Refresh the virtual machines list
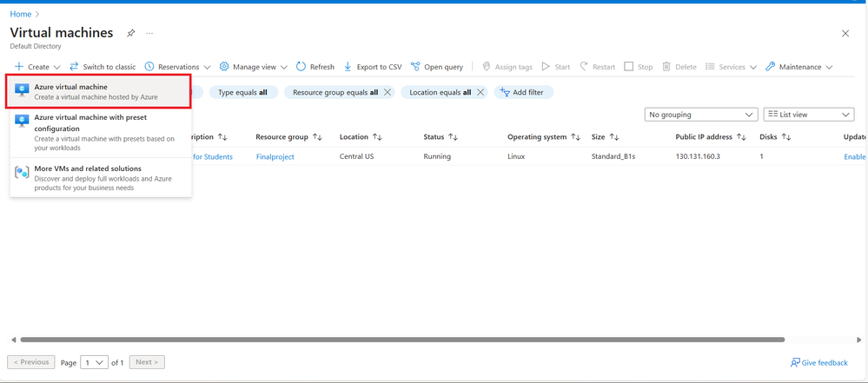 (x=315, y=67)
